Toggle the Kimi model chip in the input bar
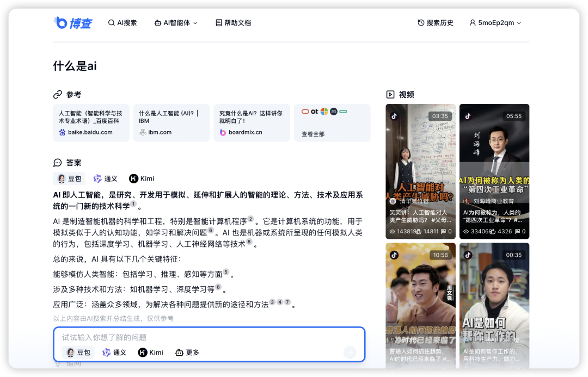Screen dimensions: 588x377 150,352
